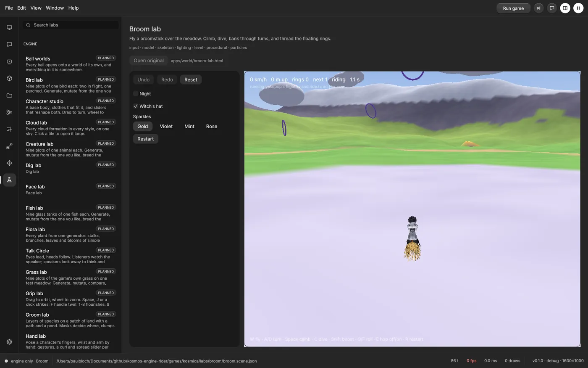Click the broom.scene.json path in status bar
588x368 pixels.
(157, 361)
